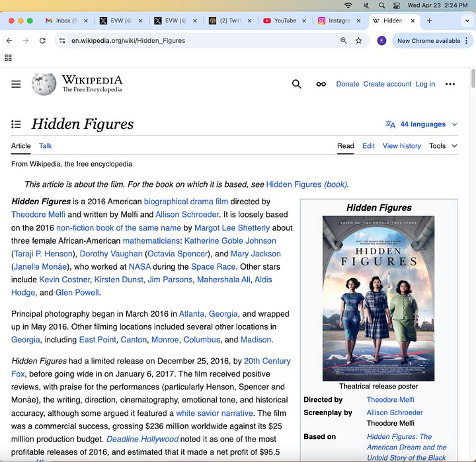The width and height of the screenshot is (476, 462).
Task: Go back with browser back arrow
Action: (x=9, y=41)
